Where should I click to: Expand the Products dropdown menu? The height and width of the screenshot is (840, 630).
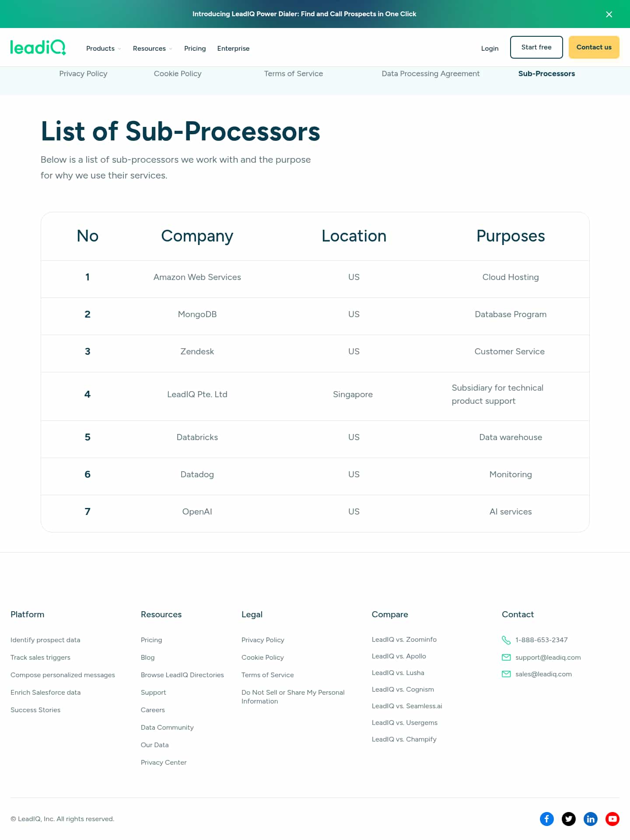click(x=104, y=48)
